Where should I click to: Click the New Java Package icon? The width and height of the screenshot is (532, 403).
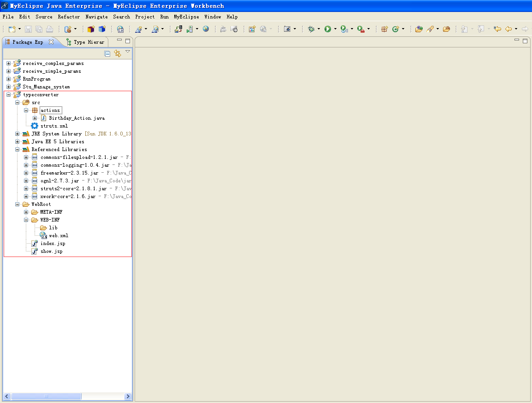click(x=384, y=29)
